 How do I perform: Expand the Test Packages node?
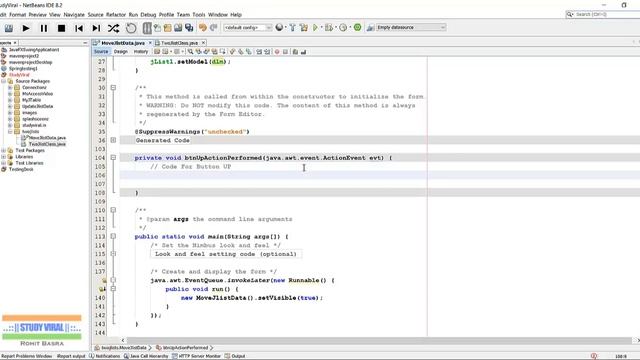[x=4, y=151]
